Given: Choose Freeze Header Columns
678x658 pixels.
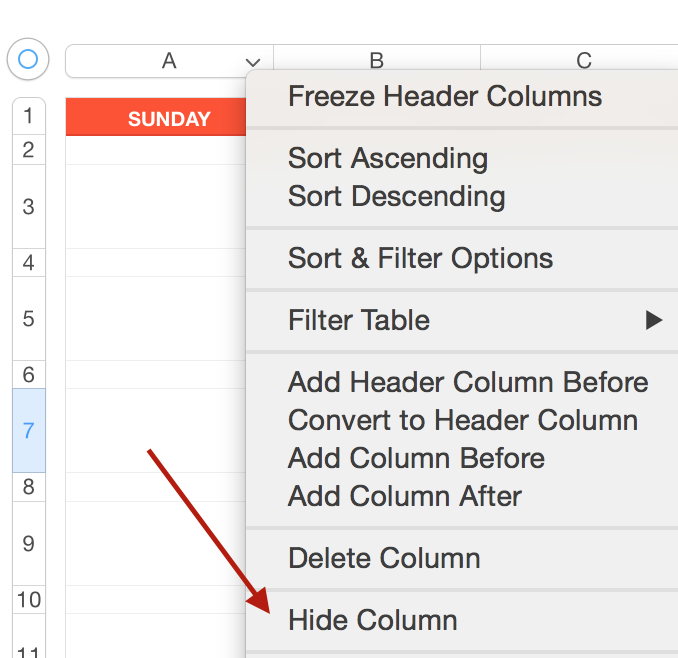Looking at the screenshot, I should (445, 97).
